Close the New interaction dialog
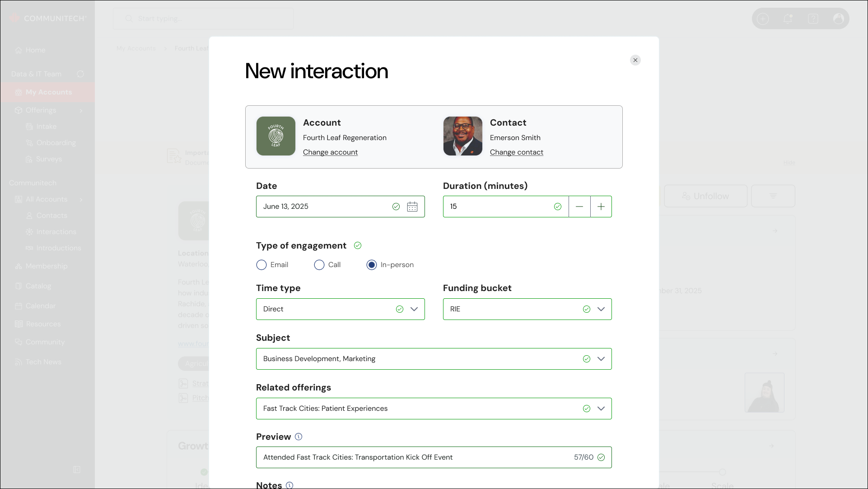Image resolution: width=868 pixels, height=489 pixels. [635, 60]
